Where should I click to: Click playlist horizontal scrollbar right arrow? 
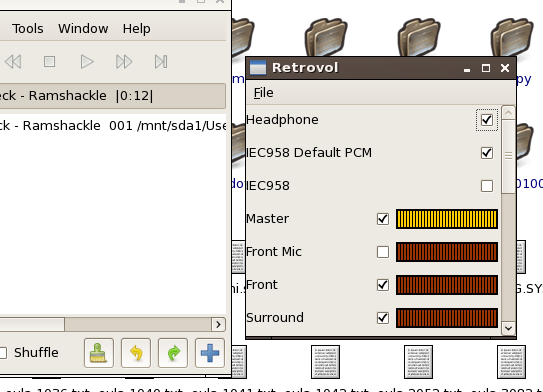(x=218, y=324)
